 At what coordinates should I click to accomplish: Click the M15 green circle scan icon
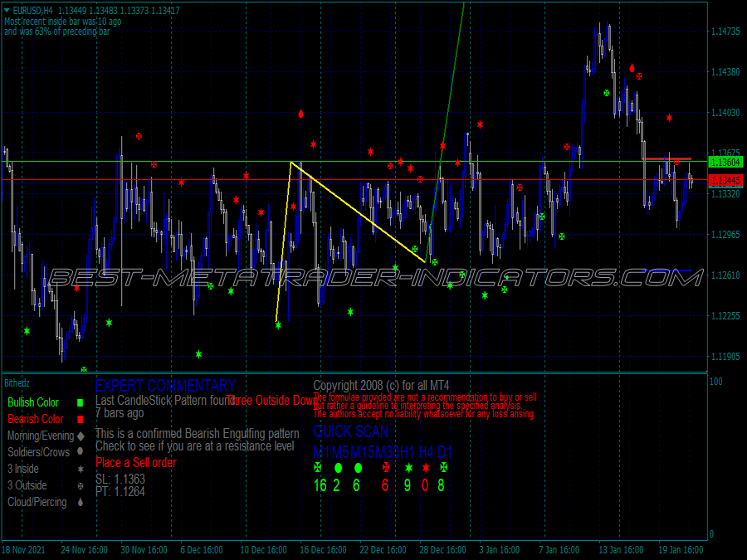(x=359, y=468)
